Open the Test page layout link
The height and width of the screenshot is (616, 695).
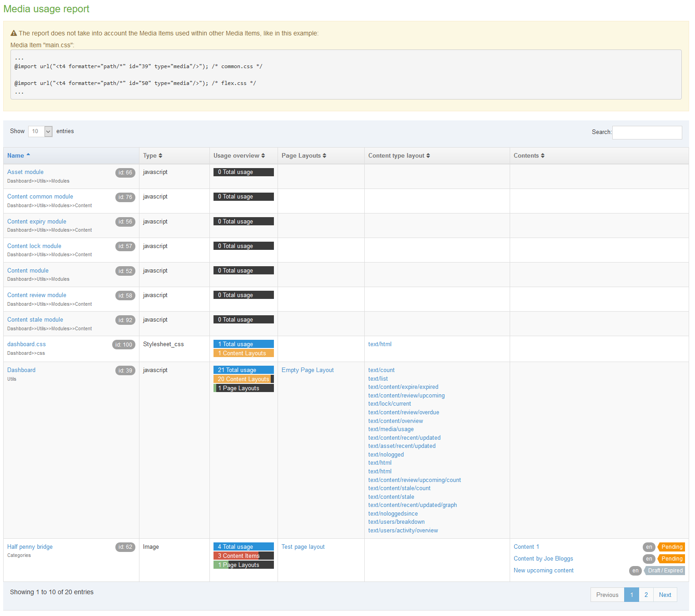pos(303,547)
